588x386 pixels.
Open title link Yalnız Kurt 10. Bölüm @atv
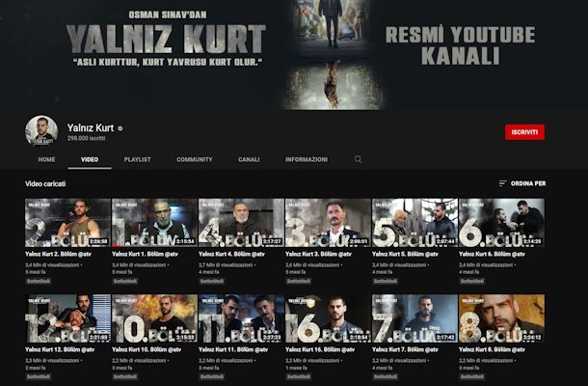click(x=147, y=349)
